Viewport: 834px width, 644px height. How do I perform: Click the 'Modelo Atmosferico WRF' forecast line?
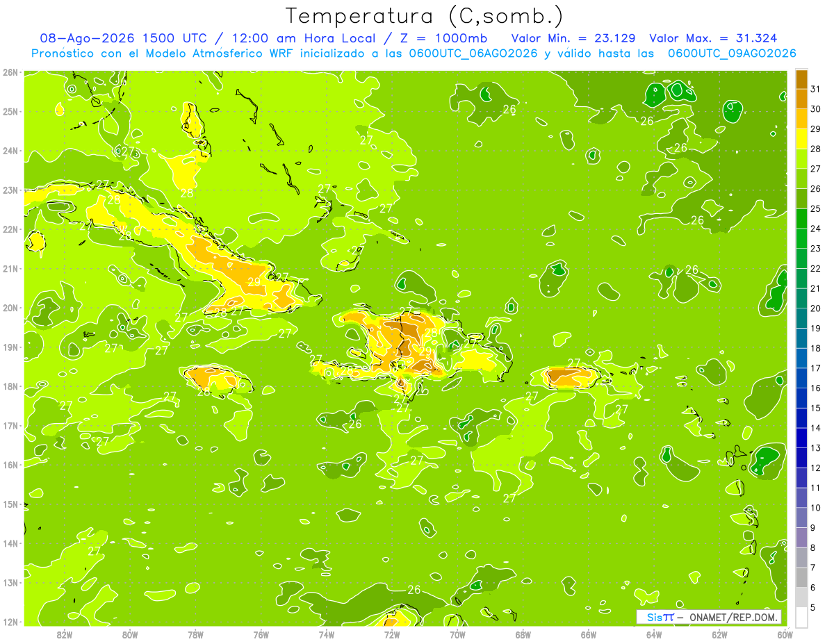coord(414,53)
